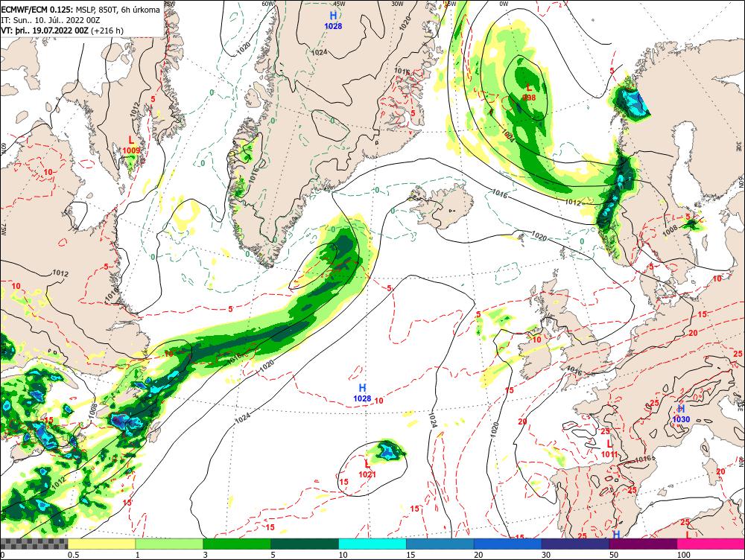
Task: Click the medium green 3–5 mm legend swatch
Action: (237, 544)
